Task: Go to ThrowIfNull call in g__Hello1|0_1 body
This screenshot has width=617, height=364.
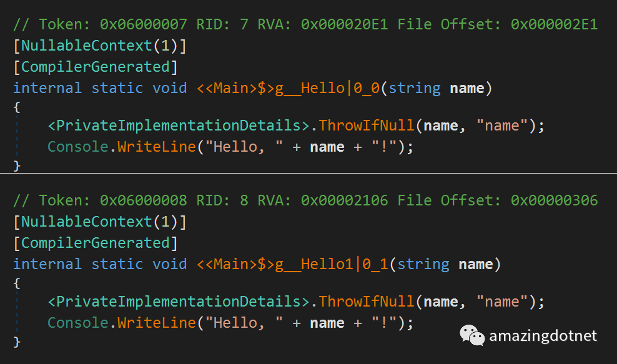Action: point(367,302)
